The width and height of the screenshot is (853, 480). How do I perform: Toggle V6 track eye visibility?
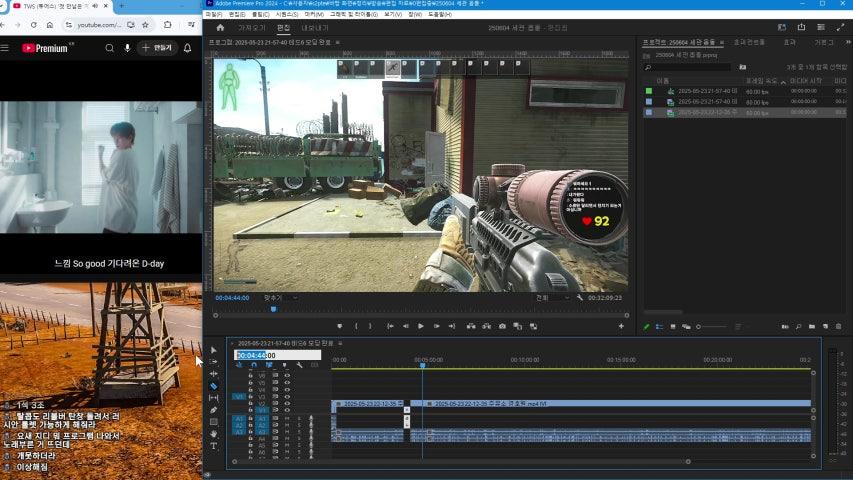[x=287, y=376]
